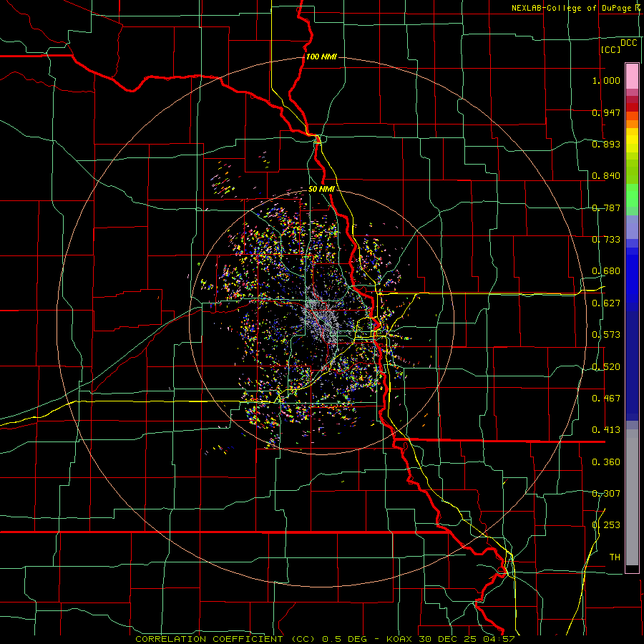This screenshot has height=644, width=644.
Task: Click the 0.467 scale value
Action: pyautogui.click(x=606, y=399)
